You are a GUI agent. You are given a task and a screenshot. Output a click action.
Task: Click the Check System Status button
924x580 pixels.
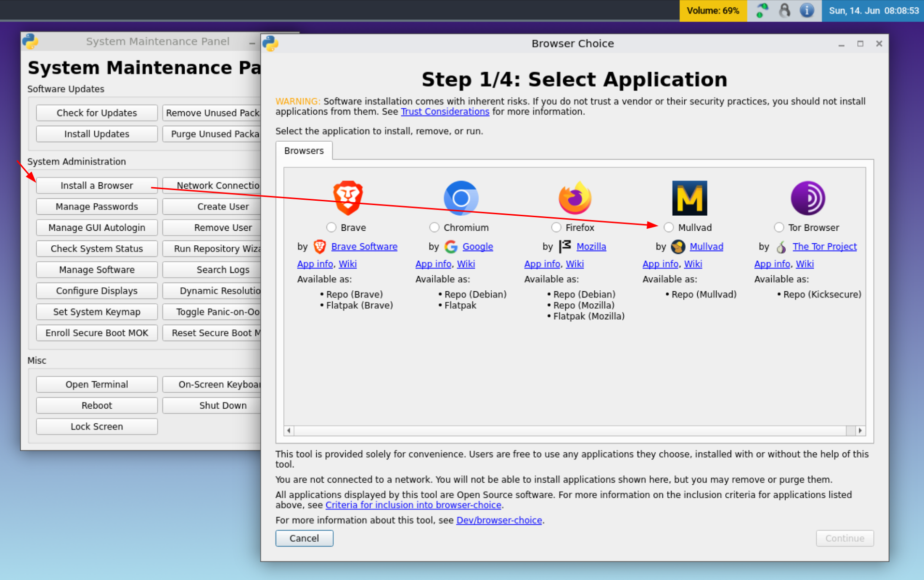97,249
